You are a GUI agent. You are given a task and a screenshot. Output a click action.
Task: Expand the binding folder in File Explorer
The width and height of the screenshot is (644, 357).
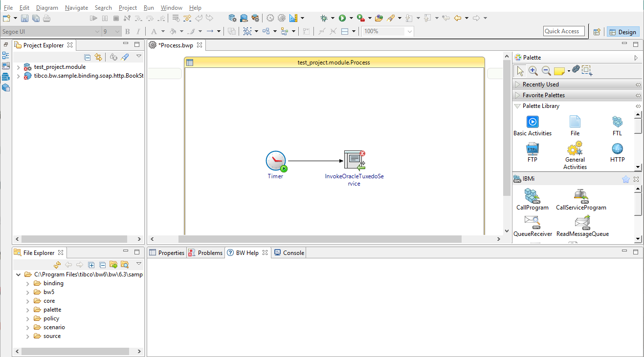pyautogui.click(x=27, y=283)
